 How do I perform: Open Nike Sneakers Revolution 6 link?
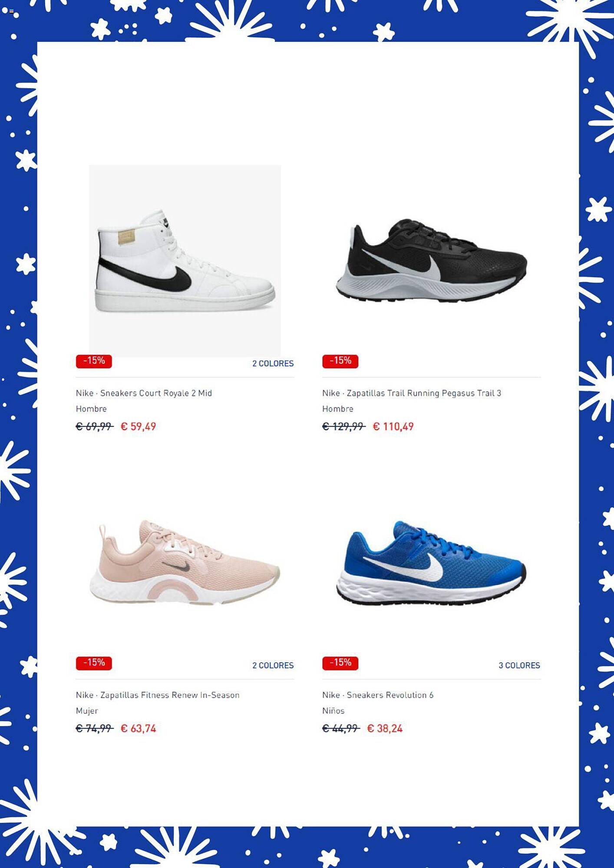[x=378, y=695]
